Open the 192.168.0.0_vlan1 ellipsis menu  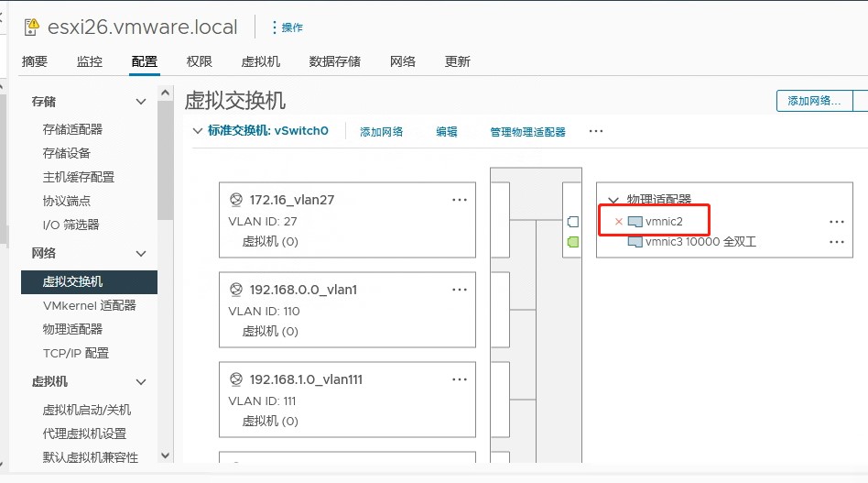tap(460, 290)
